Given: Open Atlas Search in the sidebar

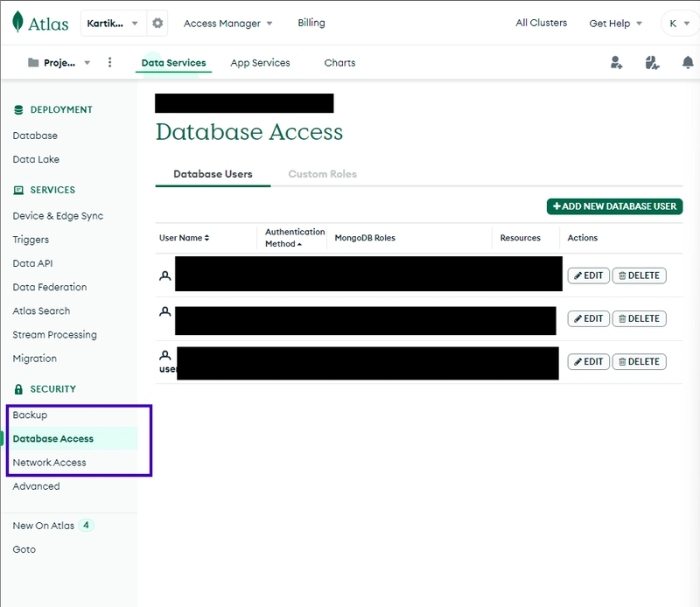Looking at the screenshot, I should coord(41,310).
